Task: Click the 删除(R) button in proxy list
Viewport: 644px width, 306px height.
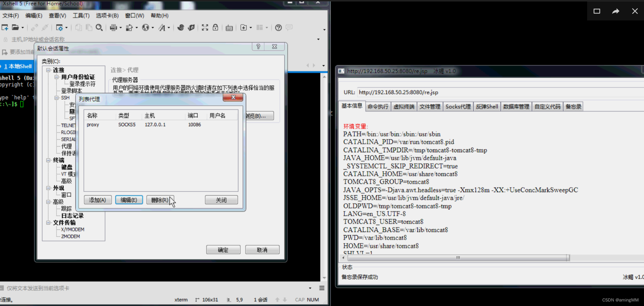Action: [x=160, y=200]
